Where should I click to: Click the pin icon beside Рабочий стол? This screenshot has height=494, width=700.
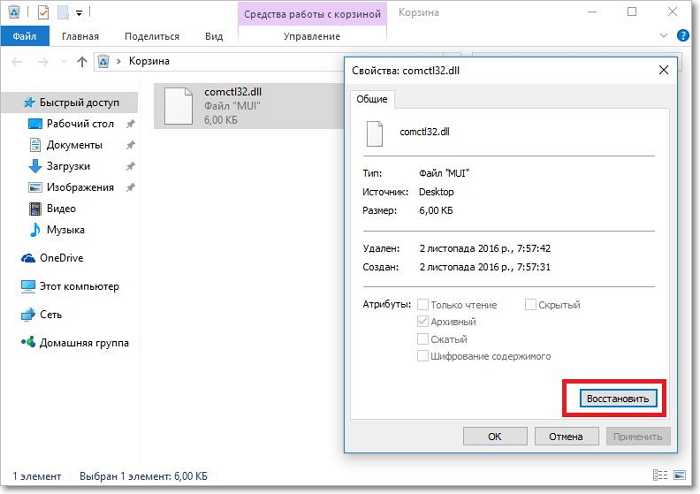[130, 124]
